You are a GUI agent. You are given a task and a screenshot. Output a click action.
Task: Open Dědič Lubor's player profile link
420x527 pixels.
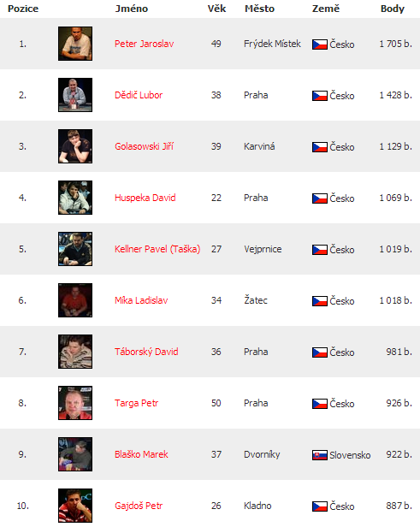139,95
